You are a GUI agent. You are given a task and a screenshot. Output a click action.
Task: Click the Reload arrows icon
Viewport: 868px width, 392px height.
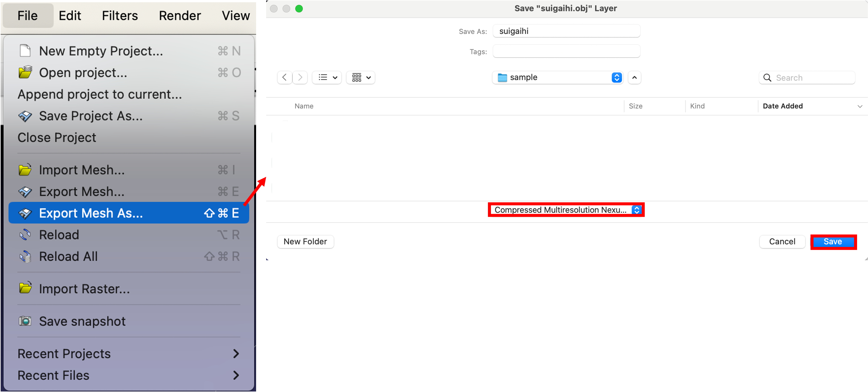(25, 235)
